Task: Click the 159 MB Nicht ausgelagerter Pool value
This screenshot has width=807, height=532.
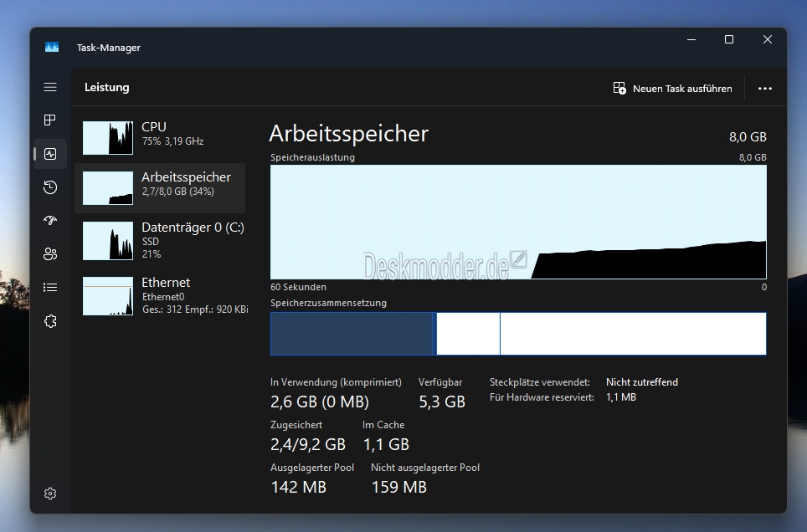Action: pos(399,487)
